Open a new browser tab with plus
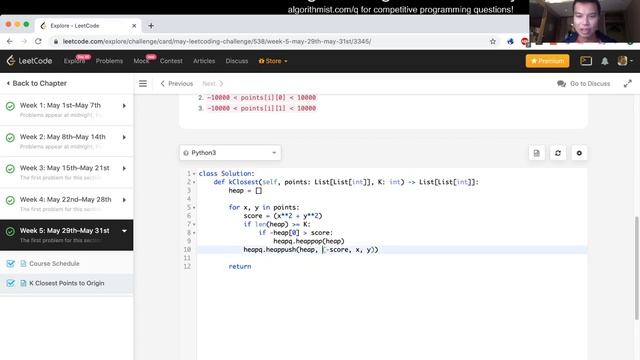The width and height of the screenshot is (640, 360). click(x=151, y=26)
